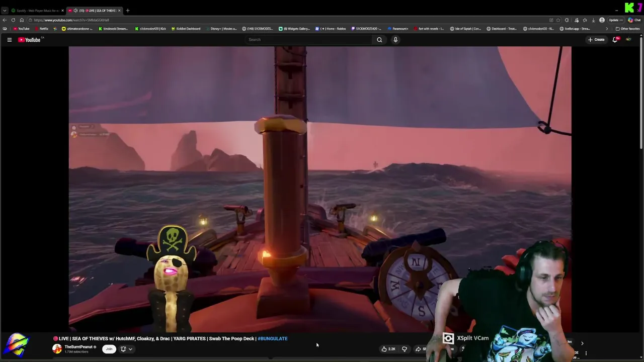This screenshot has height=362, width=644.
Task: Open Netflix bookmark
Action: pos(41,29)
